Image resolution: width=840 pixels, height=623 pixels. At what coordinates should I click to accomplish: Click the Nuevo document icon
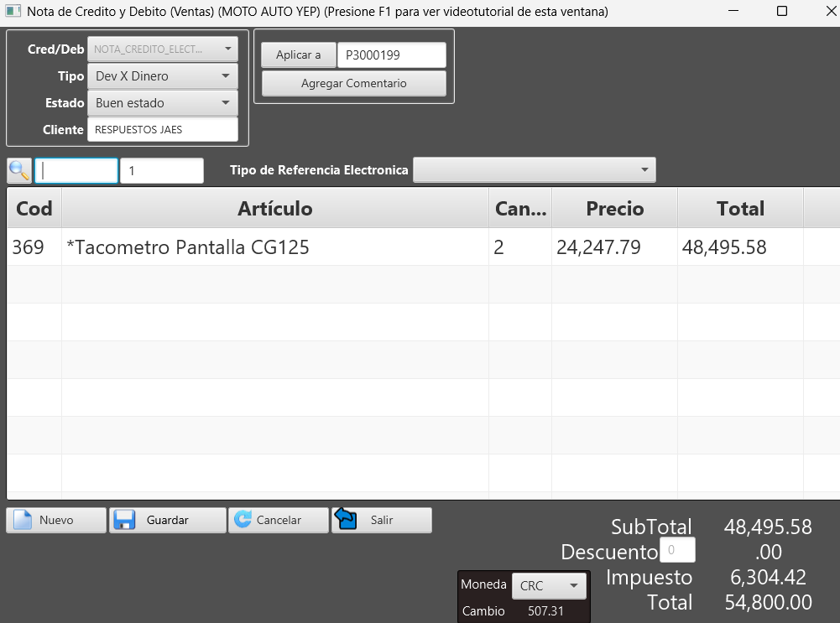[x=22, y=520]
